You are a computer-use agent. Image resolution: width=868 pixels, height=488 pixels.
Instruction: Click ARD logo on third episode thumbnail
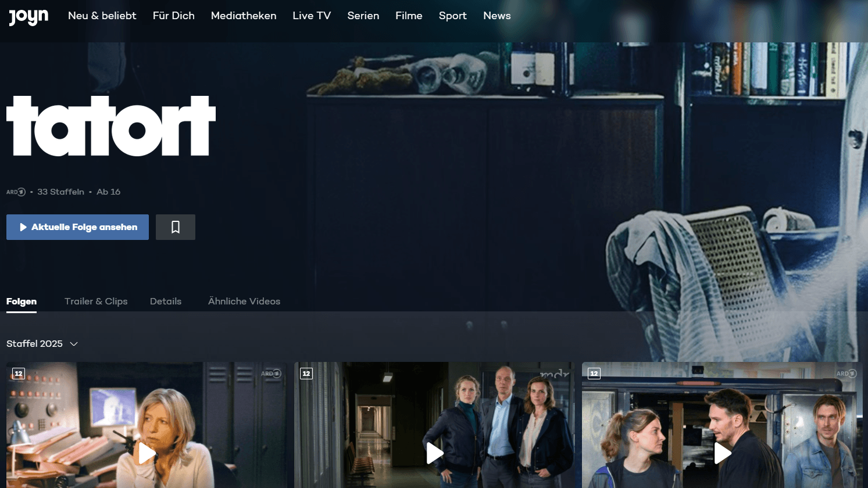(846, 374)
